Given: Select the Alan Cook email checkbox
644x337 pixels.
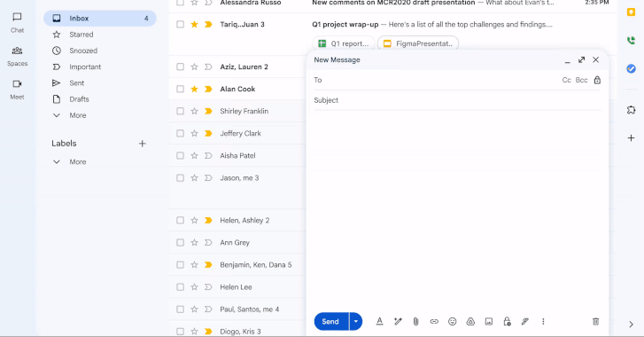Looking at the screenshot, I should [x=181, y=89].
